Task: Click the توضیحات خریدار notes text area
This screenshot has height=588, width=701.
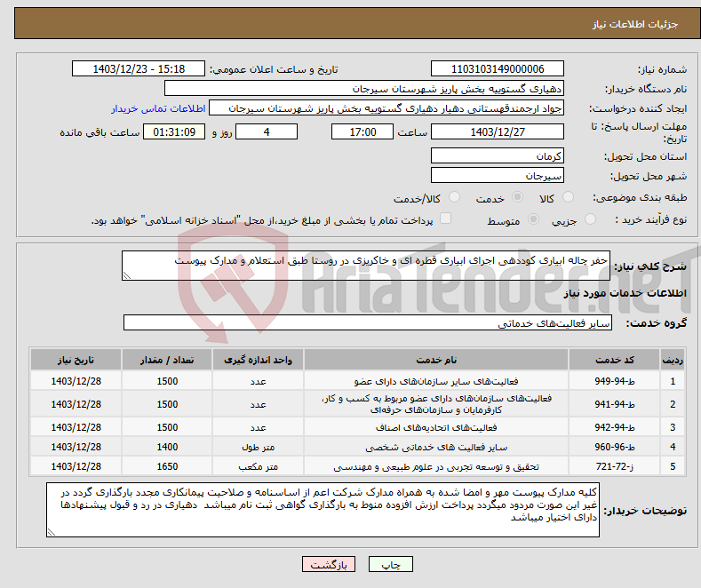Action: 323,510
